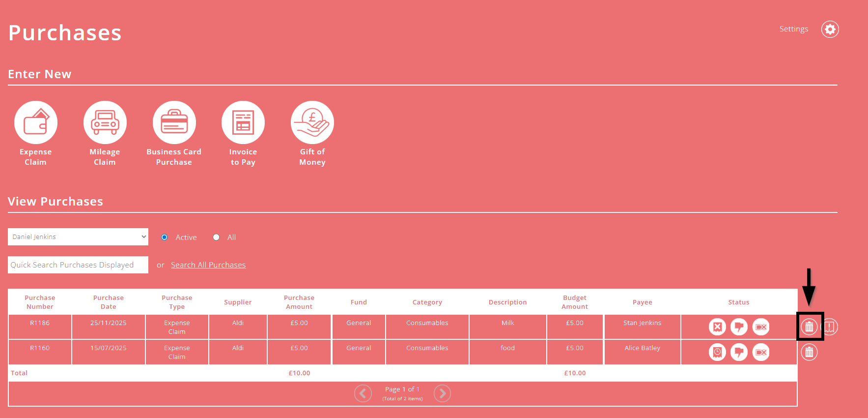This screenshot has width=868, height=418.
Task: Click the date 15/07/2025
Action: click(x=109, y=348)
